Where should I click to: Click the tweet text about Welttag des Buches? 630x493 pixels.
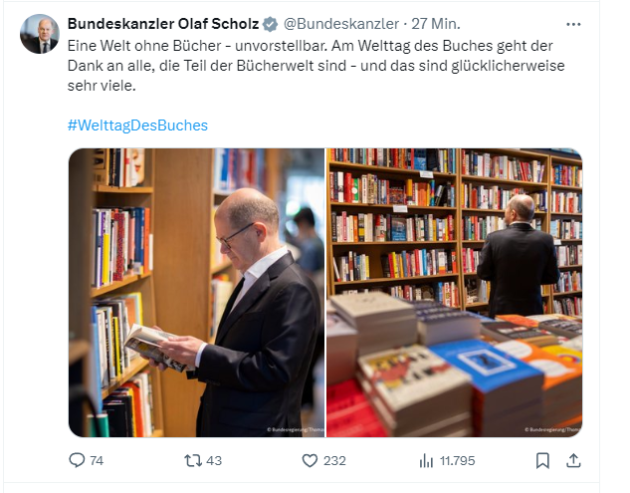tap(316, 65)
